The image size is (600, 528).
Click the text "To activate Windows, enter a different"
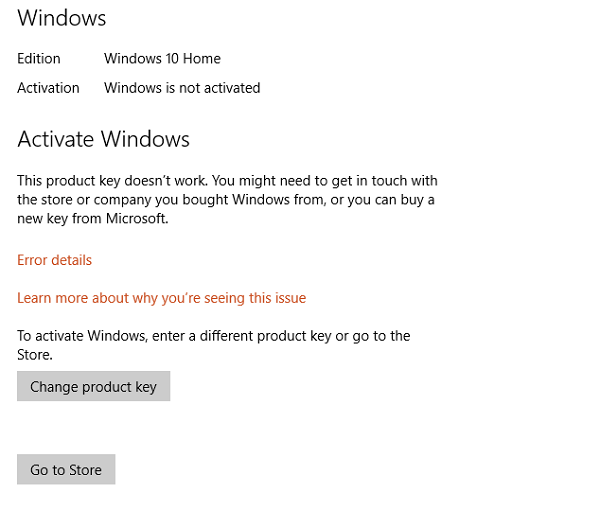(x=140, y=336)
